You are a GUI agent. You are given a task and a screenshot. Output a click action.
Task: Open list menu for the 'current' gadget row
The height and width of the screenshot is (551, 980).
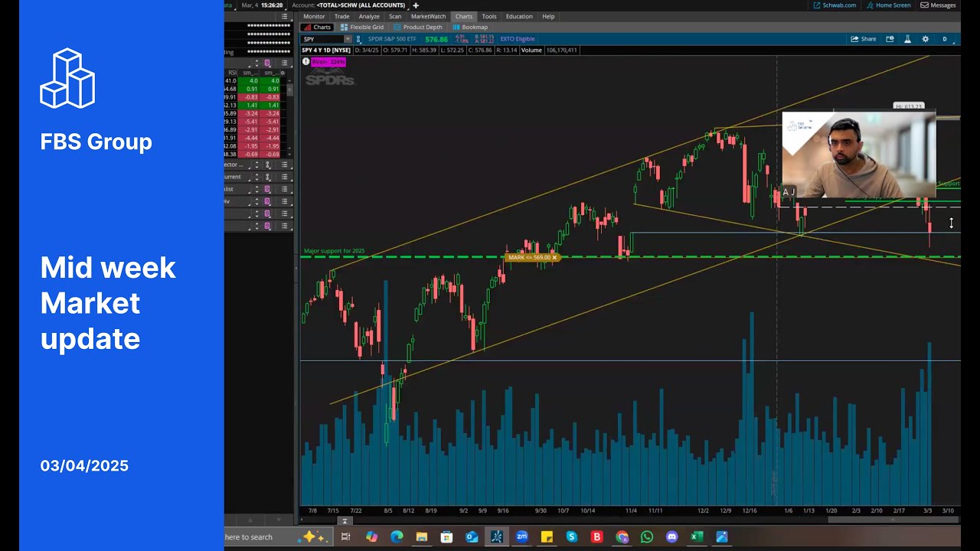285,177
